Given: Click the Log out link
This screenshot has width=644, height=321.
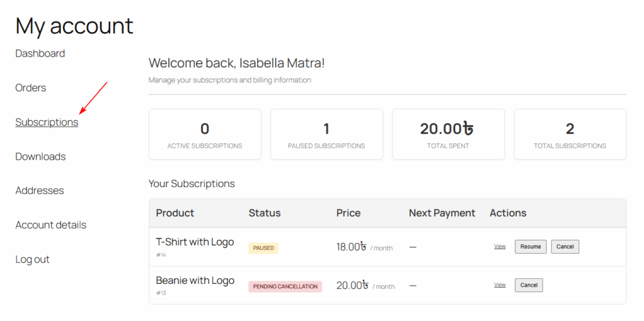Looking at the screenshot, I should point(33,259).
